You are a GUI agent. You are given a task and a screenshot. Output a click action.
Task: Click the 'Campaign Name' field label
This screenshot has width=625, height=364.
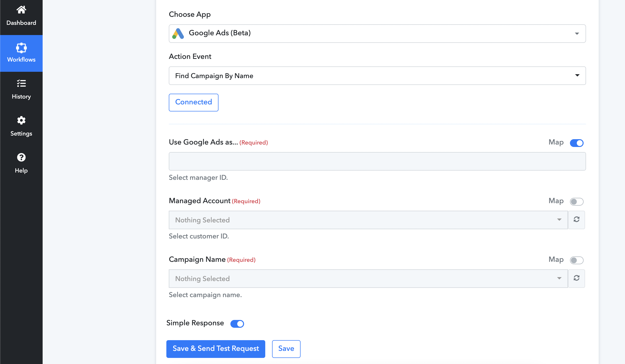197,259
